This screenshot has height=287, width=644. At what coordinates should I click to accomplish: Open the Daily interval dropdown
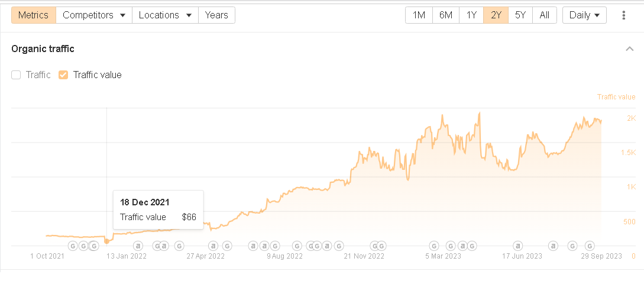[x=584, y=15]
